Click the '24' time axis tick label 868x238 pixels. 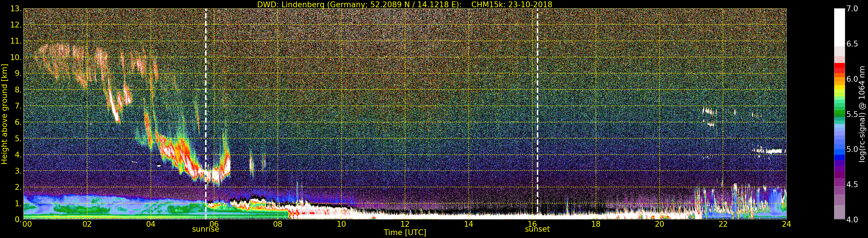(x=786, y=224)
